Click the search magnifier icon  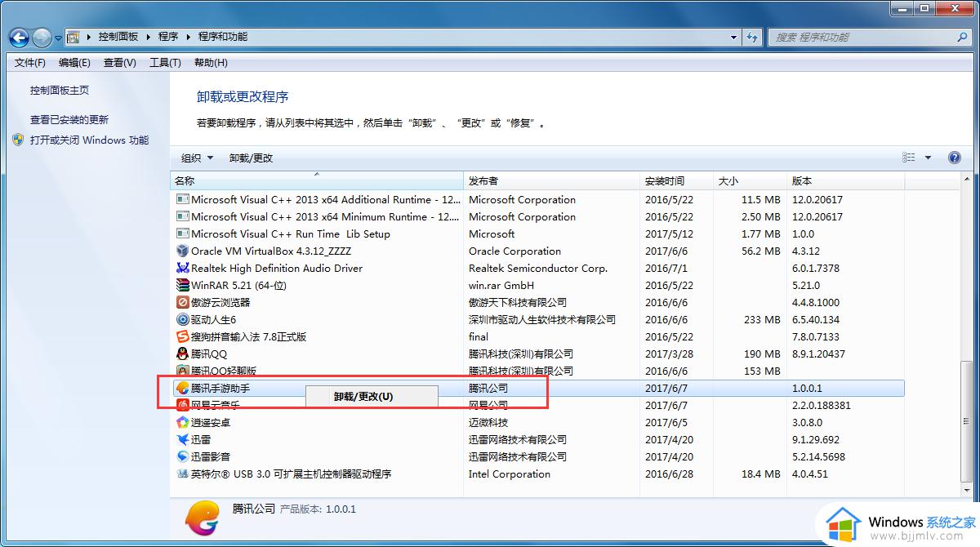962,37
